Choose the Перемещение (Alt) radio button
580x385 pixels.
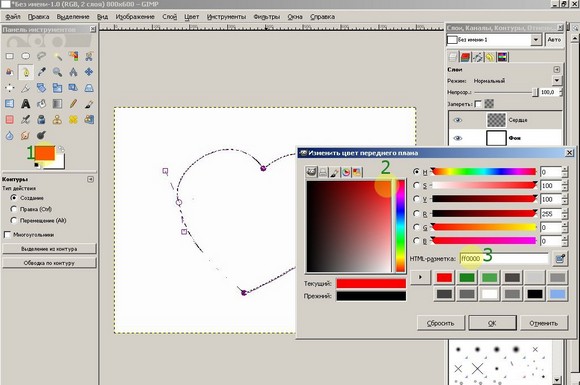pyautogui.click(x=14, y=220)
